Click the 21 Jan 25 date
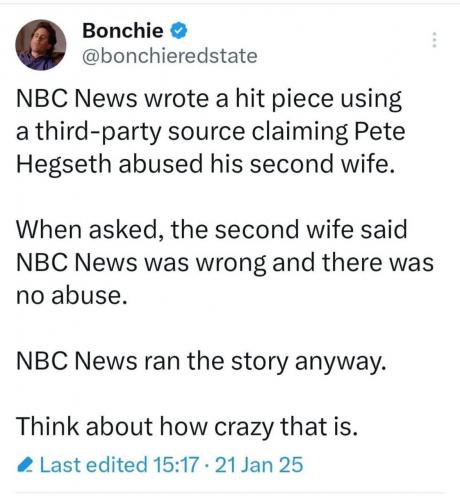Screen dimensions: 460x500 pos(259,465)
